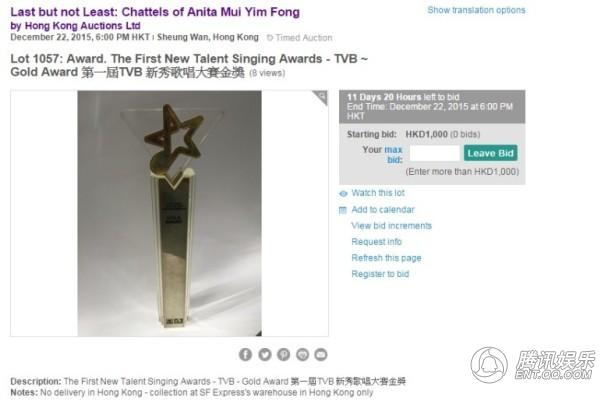
Task: Click the calendar icon beside Add to calendar
Action: (x=343, y=210)
